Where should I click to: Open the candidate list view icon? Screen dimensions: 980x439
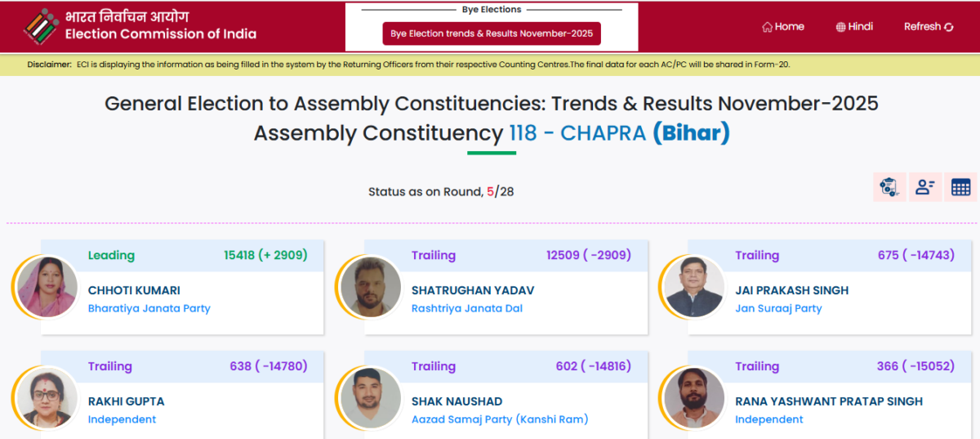coord(924,187)
